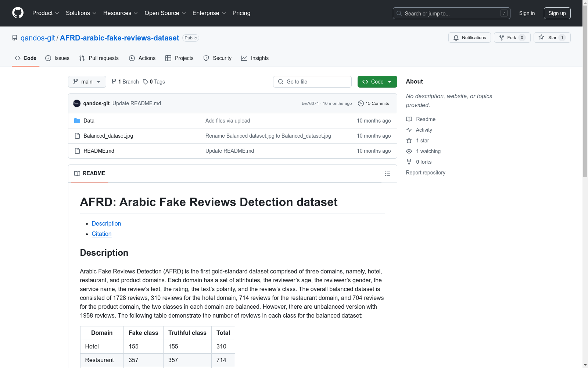The width and height of the screenshot is (588, 368).
Task: Open the AFRD-arabic-fake-reviews-dataset repository link
Action: [x=119, y=38]
